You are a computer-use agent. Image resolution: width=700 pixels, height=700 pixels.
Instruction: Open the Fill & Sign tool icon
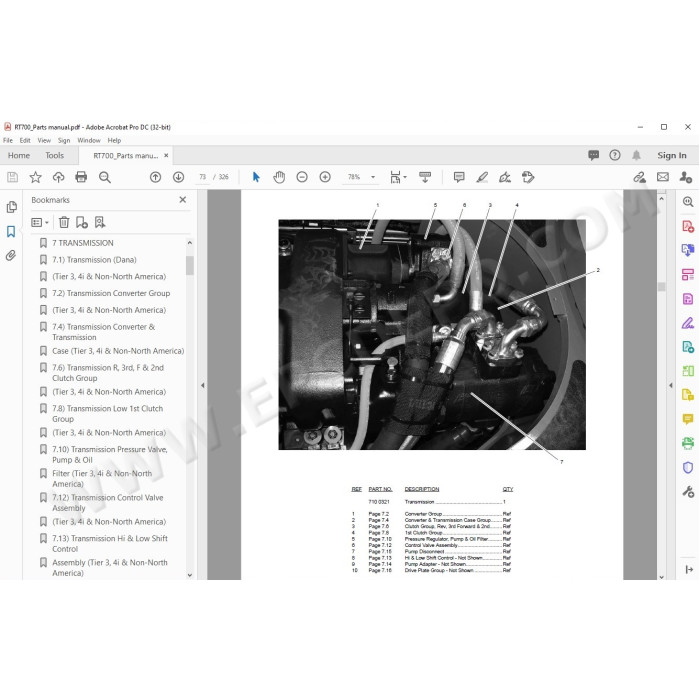tap(688, 323)
